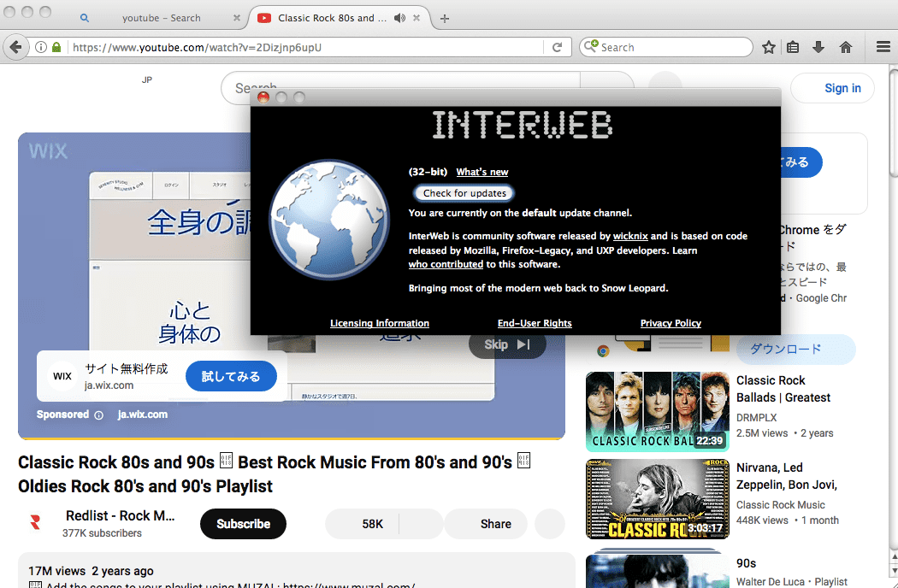The image size is (898, 588).
Task: Open the downloads arrow icon
Action: pos(818,47)
